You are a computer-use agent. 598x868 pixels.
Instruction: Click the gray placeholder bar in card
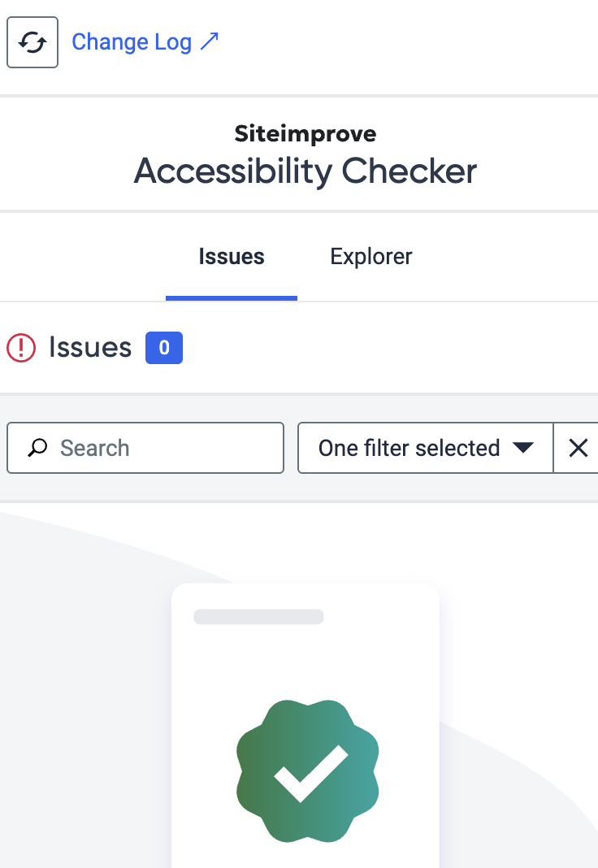[x=258, y=617]
